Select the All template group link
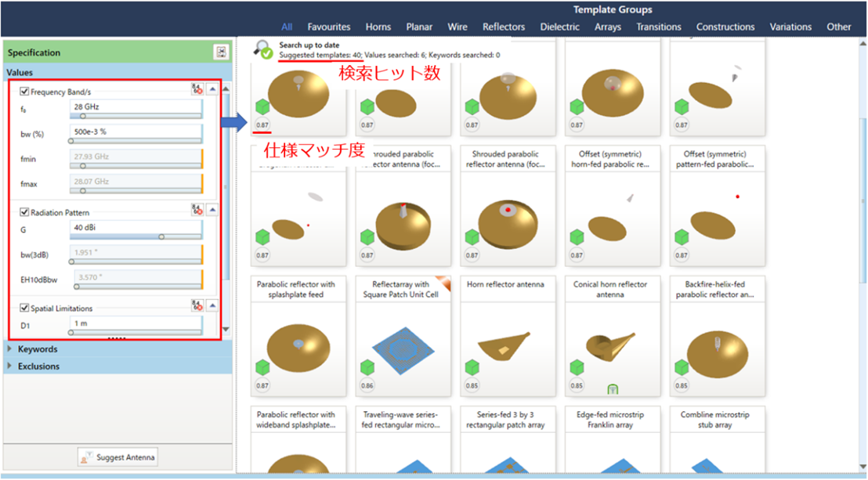 coord(287,26)
